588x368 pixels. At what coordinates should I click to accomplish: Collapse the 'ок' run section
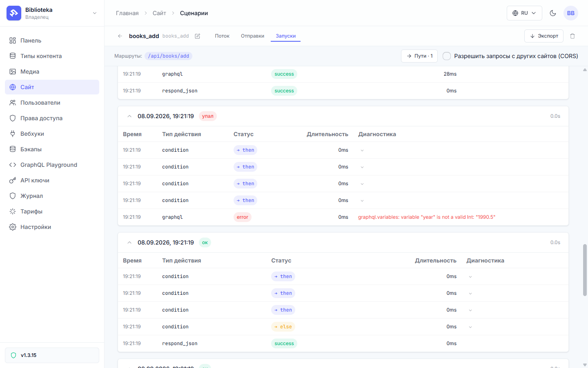129,242
